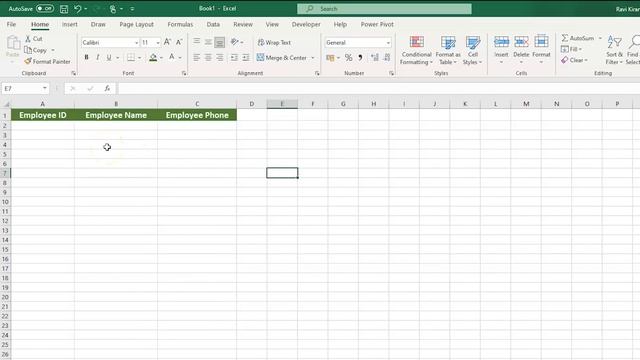Click AutoSum
Screen dimensions: 640x360
click(578, 38)
